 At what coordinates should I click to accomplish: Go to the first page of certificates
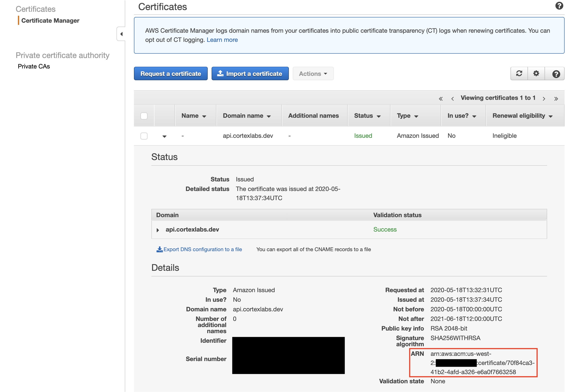click(441, 99)
